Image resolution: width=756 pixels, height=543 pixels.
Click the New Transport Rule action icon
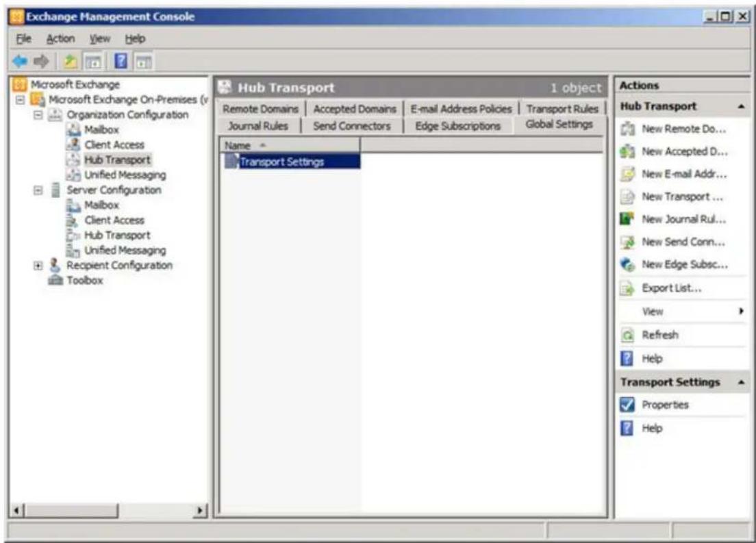627,197
